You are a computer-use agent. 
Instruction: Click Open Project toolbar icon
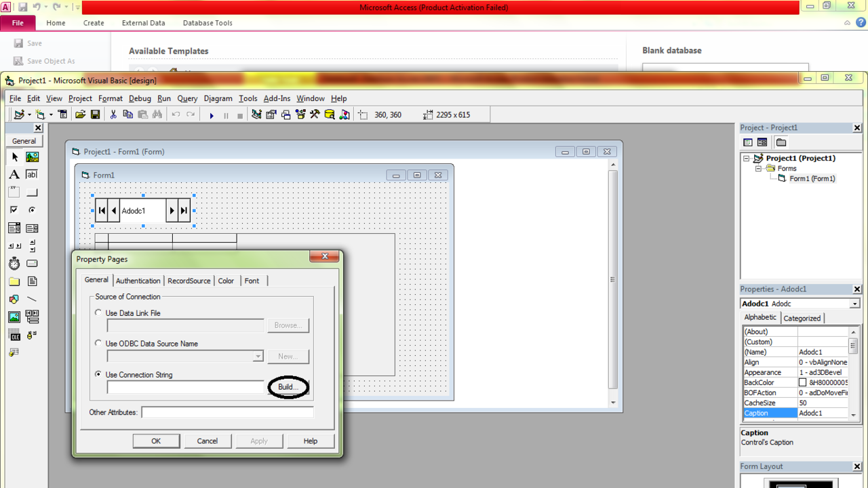(x=80, y=115)
